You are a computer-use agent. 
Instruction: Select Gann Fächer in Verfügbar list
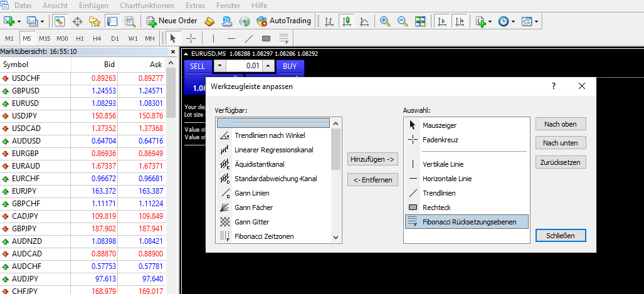click(x=274, y=207)
